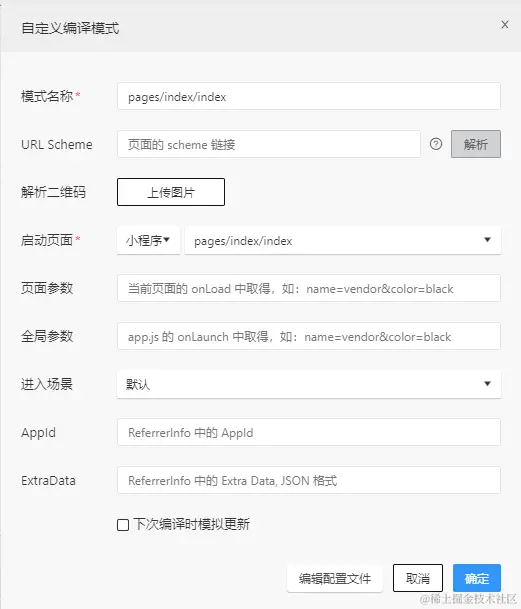
Task: Click the 自定义编译模式 dialog title
Action: pyautogui.click(x=70, y=28)
